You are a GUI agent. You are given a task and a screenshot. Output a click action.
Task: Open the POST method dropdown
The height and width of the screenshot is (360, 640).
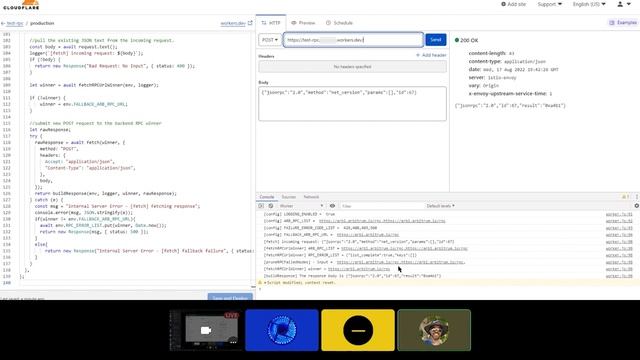pos(270,40)
